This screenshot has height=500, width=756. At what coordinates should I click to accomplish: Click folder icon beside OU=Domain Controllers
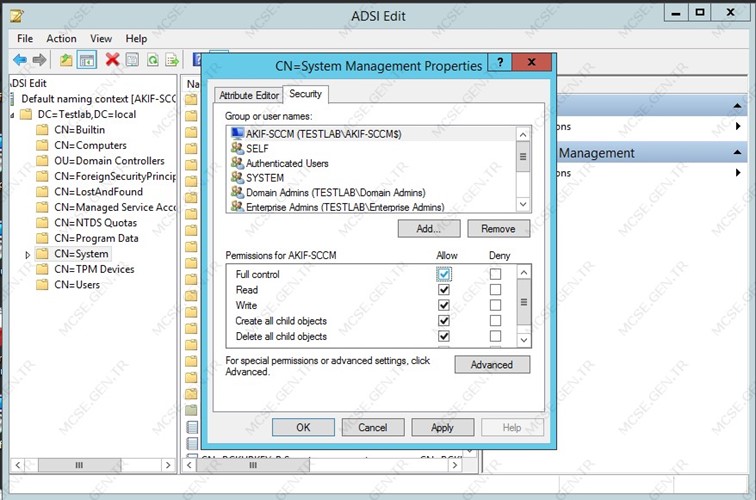(x=42, y=161)
